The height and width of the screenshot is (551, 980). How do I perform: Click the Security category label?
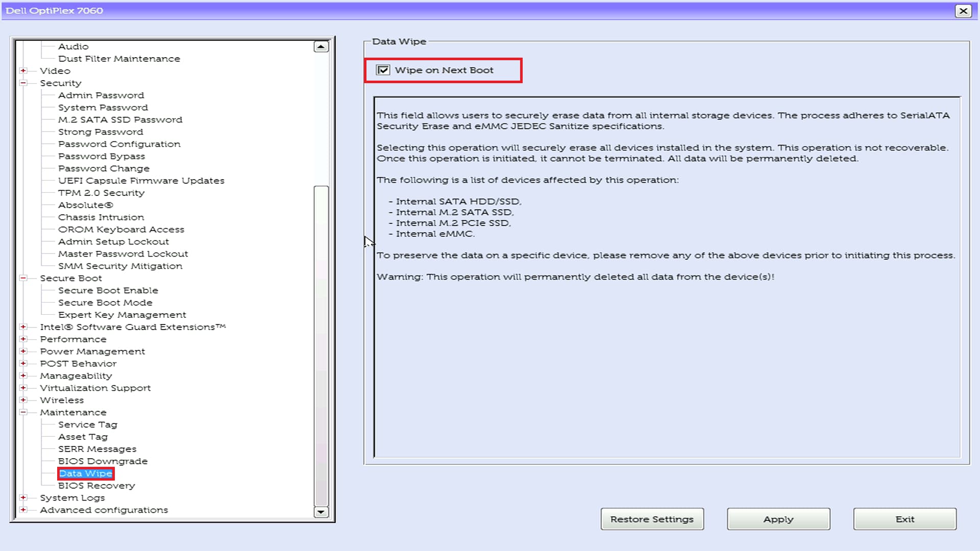[60, 83]
